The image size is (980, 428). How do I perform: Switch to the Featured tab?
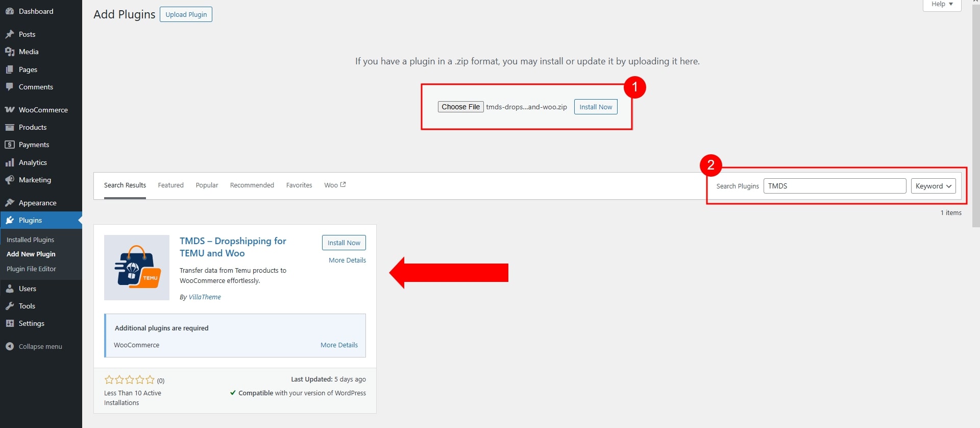(x=170, y=185)
